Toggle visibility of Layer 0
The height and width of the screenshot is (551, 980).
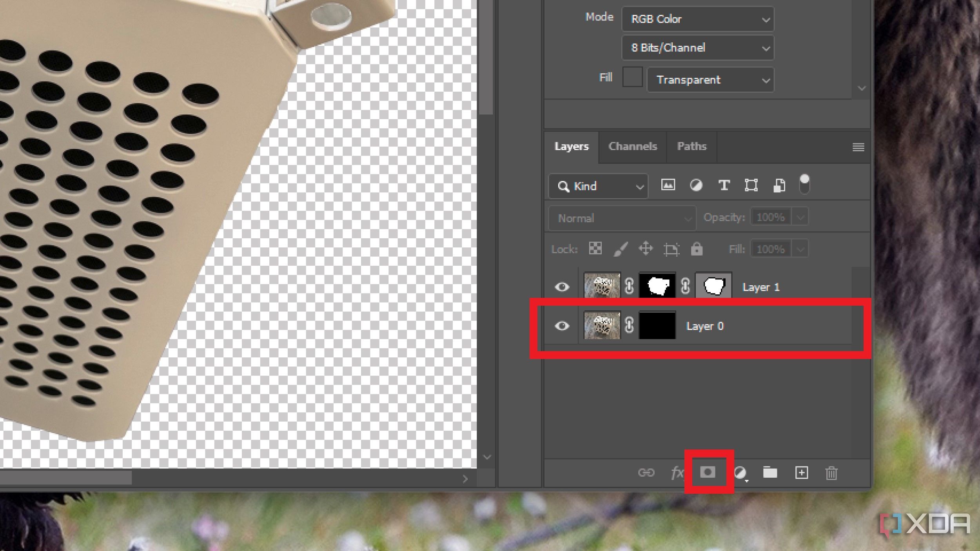pyautogui.click(x=563, y=326)
